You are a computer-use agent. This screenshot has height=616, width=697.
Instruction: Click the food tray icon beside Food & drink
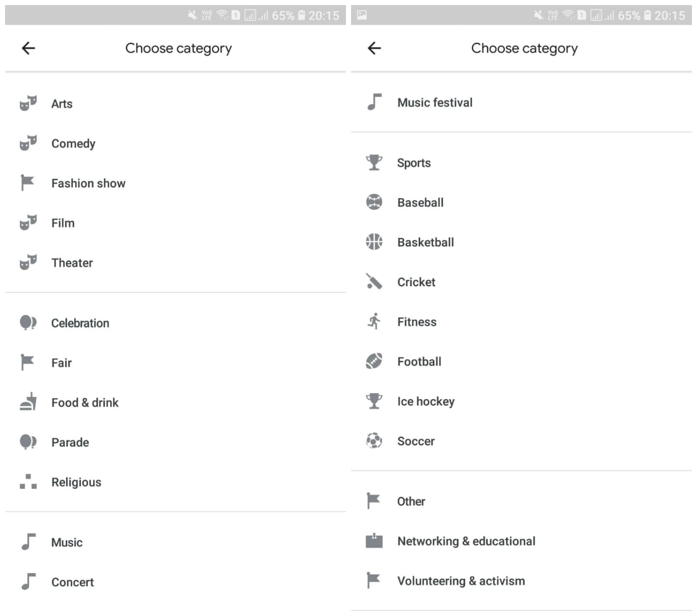coord(28,402)
